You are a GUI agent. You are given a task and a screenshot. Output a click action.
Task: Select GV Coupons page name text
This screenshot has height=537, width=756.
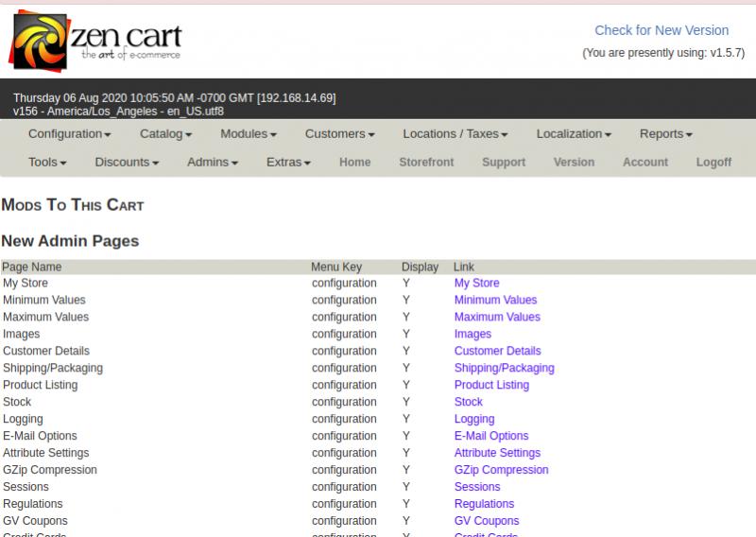tap(35, 521)
